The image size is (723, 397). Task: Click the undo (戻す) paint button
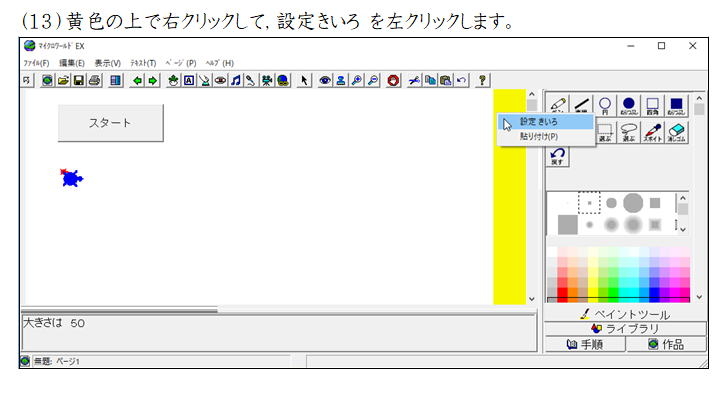click(557, 156)
